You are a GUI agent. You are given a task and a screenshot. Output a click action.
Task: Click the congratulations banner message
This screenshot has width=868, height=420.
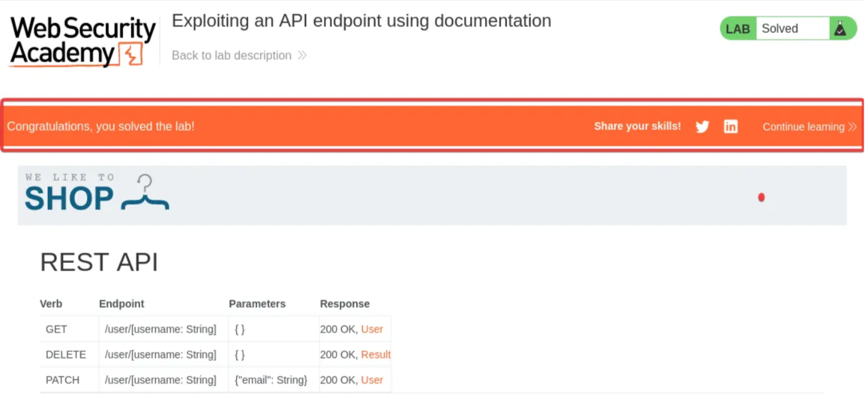[x=100, y=126]
